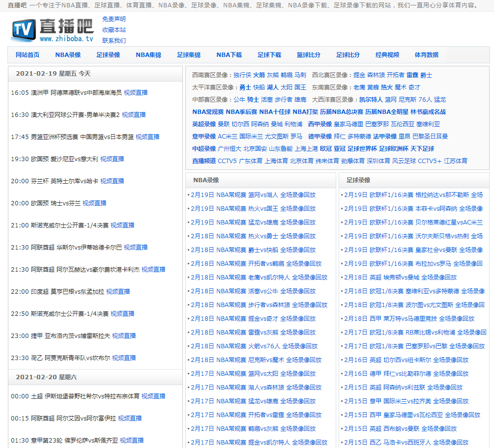Open 视频直播 for 阿德莱德联vs中部海岸海员
This screenshot has width=494, height=448.
point(136,92)
